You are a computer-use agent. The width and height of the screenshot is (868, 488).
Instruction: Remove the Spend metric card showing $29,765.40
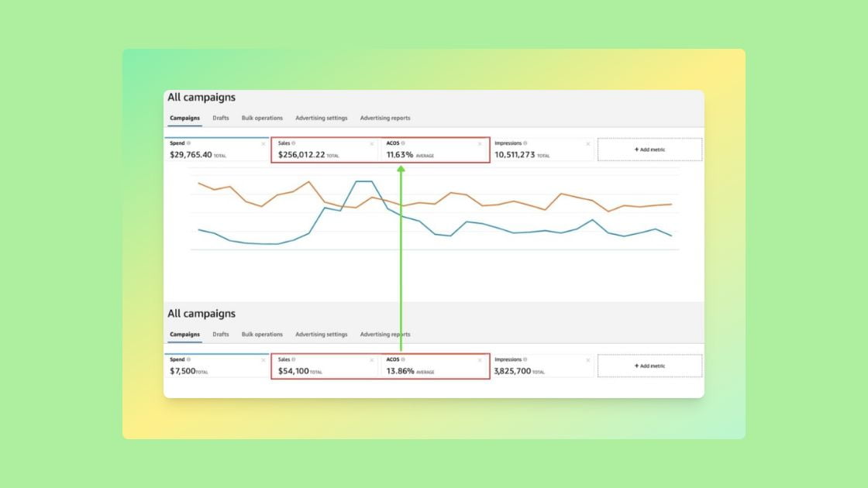click(263, 144)
